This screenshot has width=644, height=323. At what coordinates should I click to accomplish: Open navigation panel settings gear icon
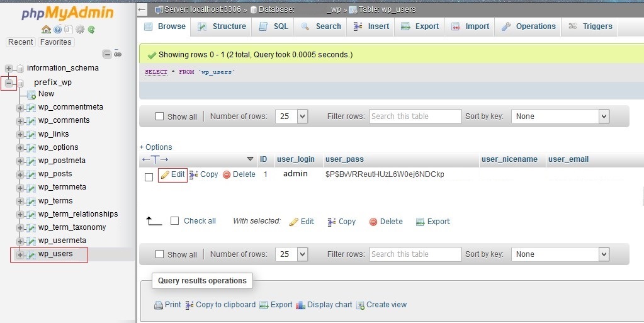point(80,29)
